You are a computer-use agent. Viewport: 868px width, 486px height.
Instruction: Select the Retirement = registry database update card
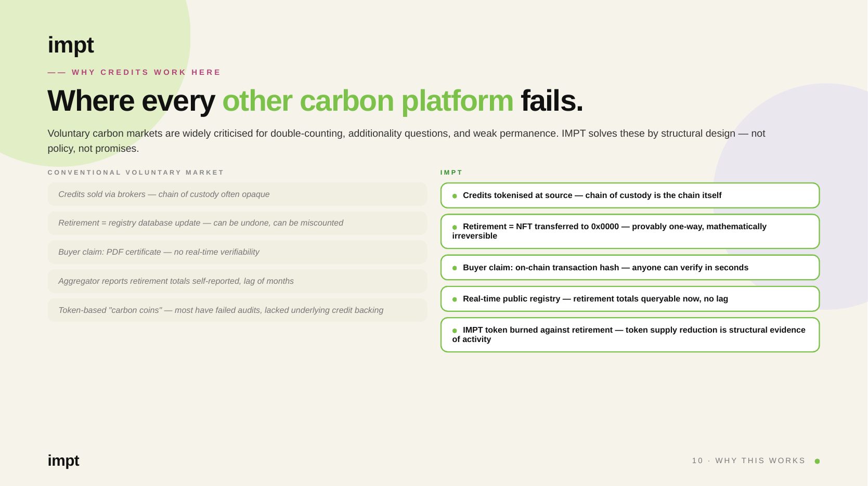tap(237, 223)
